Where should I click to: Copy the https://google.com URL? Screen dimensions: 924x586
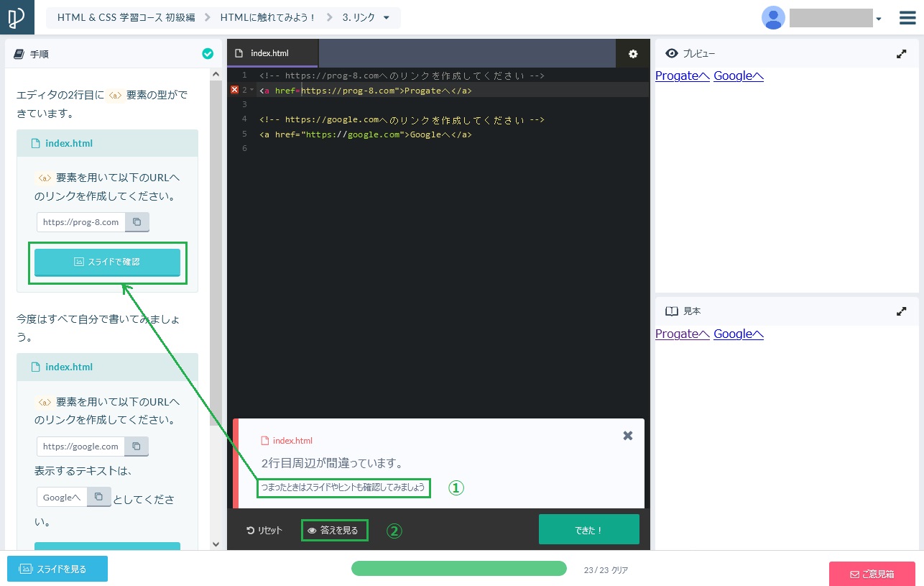[x=137, y=447]
